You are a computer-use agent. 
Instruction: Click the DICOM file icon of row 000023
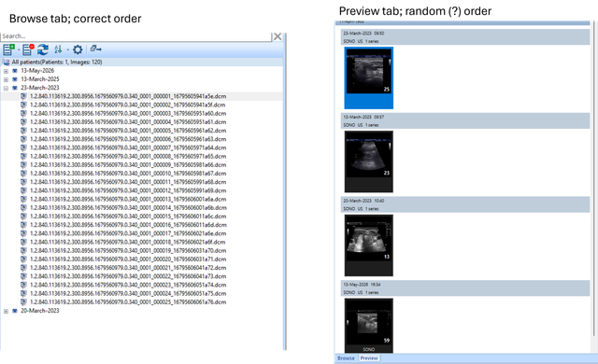23,285
